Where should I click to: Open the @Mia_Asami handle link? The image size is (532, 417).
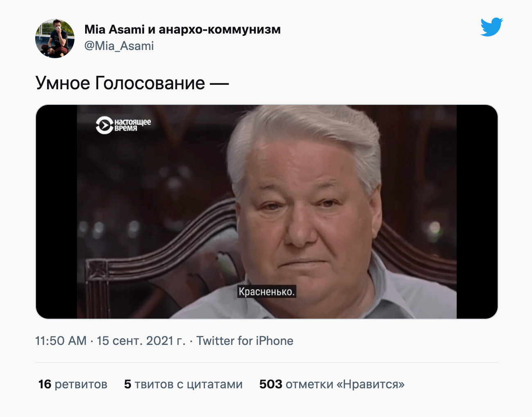click(119, 46)
